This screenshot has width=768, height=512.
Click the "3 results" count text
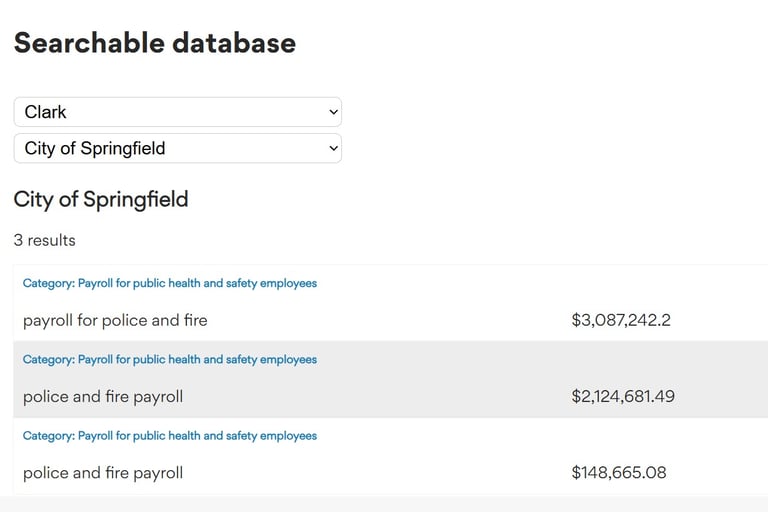[x=45, y=240]
